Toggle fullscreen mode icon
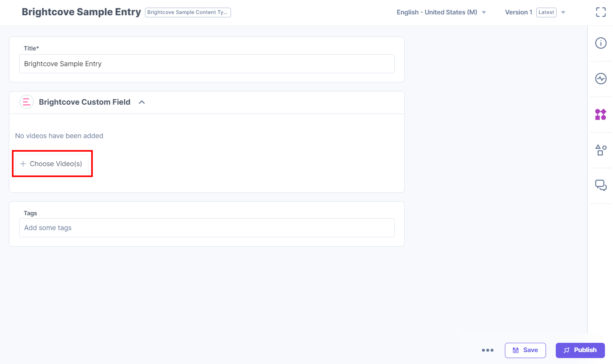The height and width of the screenshot is (364, 613). tap(601, 12)
